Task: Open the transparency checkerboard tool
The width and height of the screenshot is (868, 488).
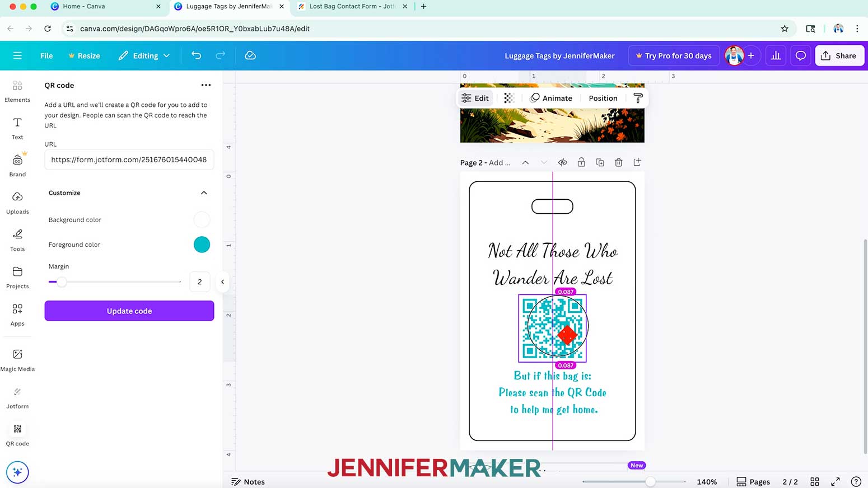Action: pyautogui.click(x=508, y=98)
